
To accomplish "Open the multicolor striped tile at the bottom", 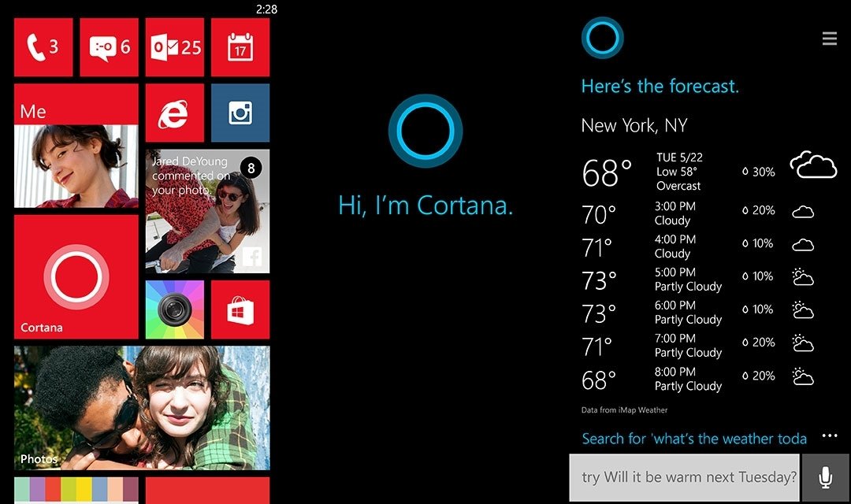I will 76,491.
